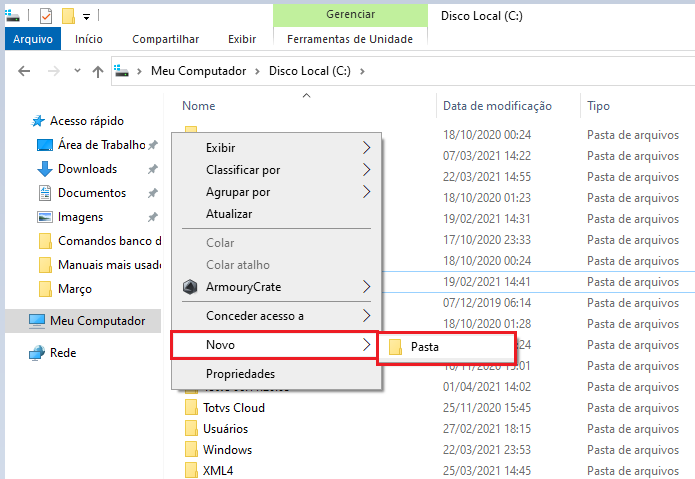Viewport: 695px width, 479px height.
Task: Open Agrupar por submenu
Action: (276, 192)
